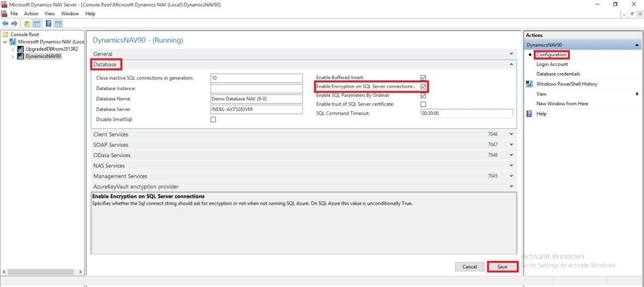644x287 pixels.
Task: Open the File menu
Action: (x=14, y=14)
